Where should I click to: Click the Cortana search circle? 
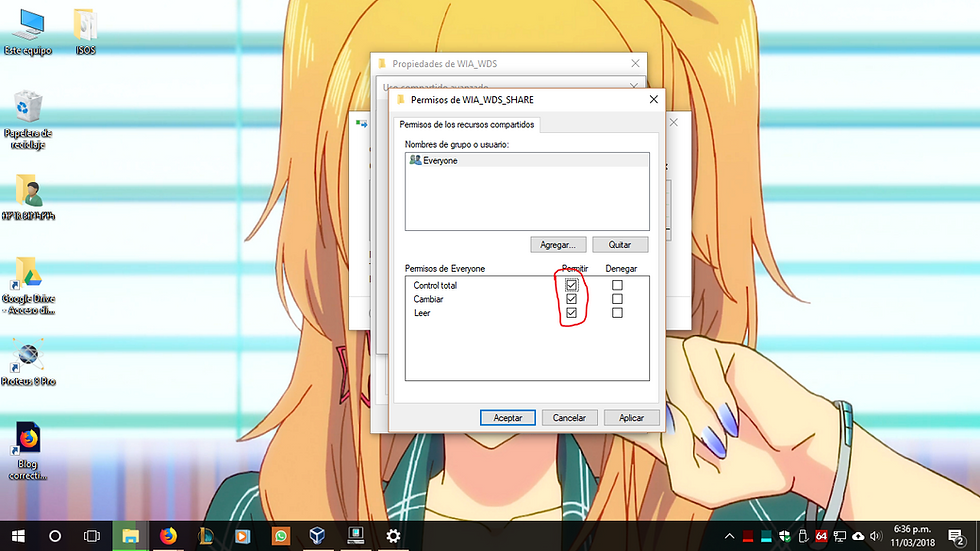tap(55, 536)
